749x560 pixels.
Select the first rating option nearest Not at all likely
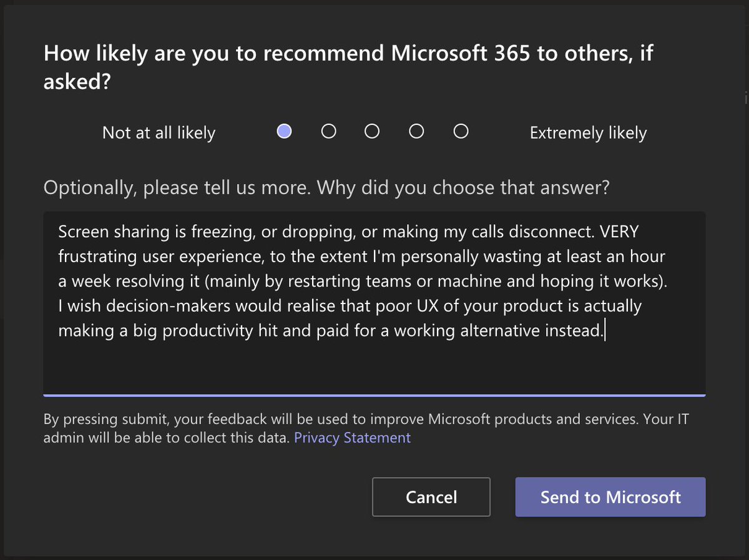point(284,132)
